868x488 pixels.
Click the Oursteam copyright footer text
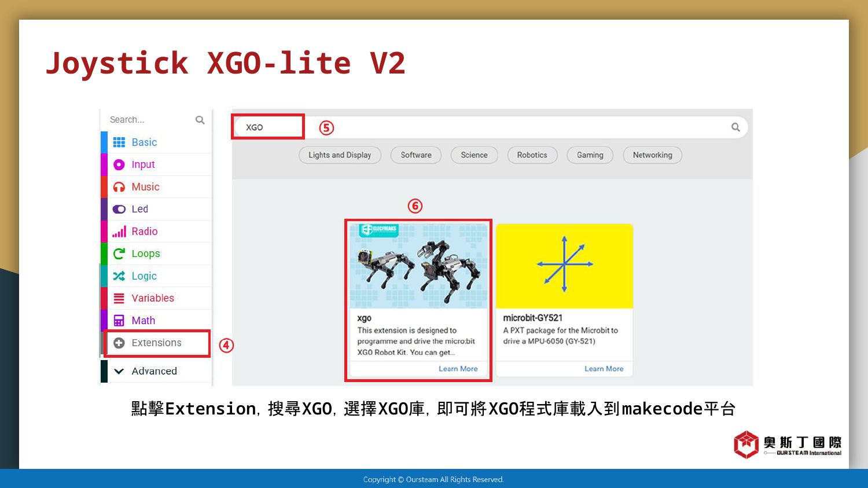[x=433, y=479]
